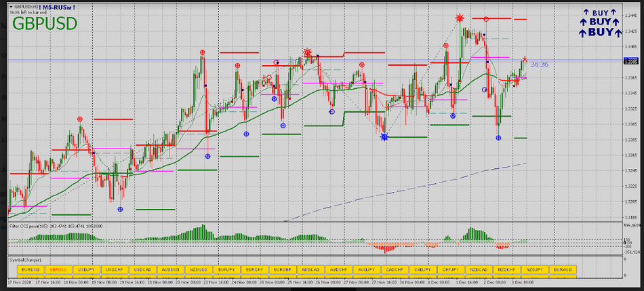Select the EURGBP symbol button

[282, 269]
